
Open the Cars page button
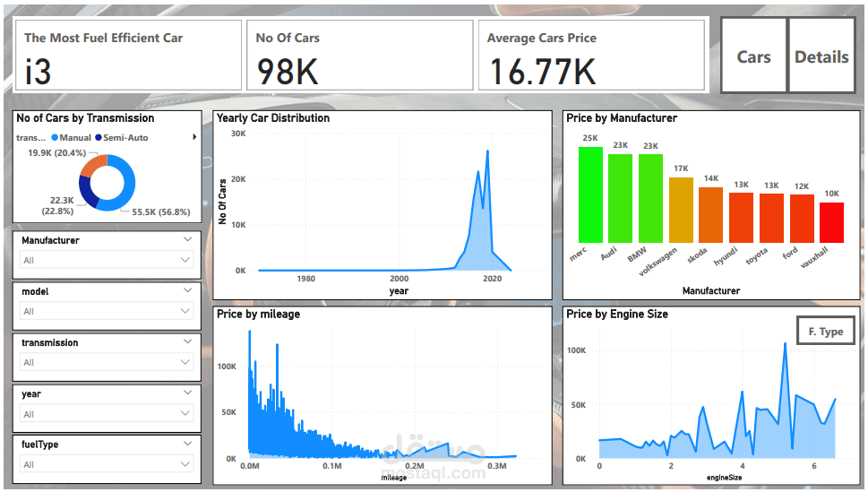click(x=753, y=55)
